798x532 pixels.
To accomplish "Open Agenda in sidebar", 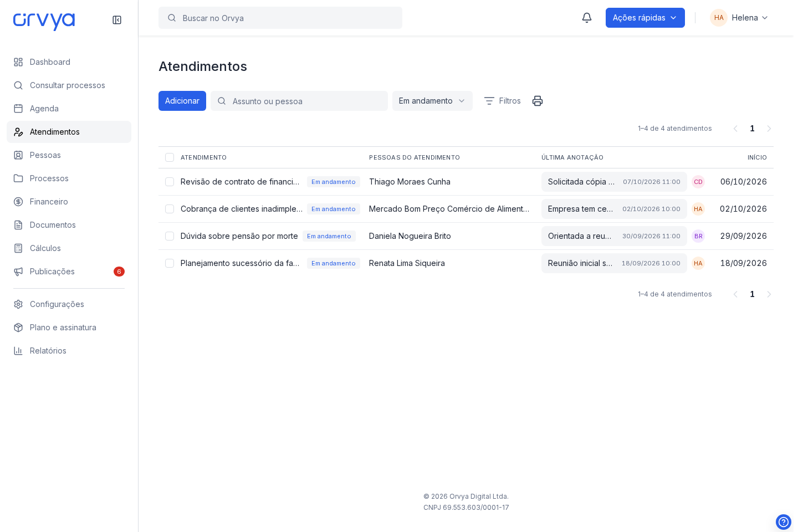I will [69, 109].
